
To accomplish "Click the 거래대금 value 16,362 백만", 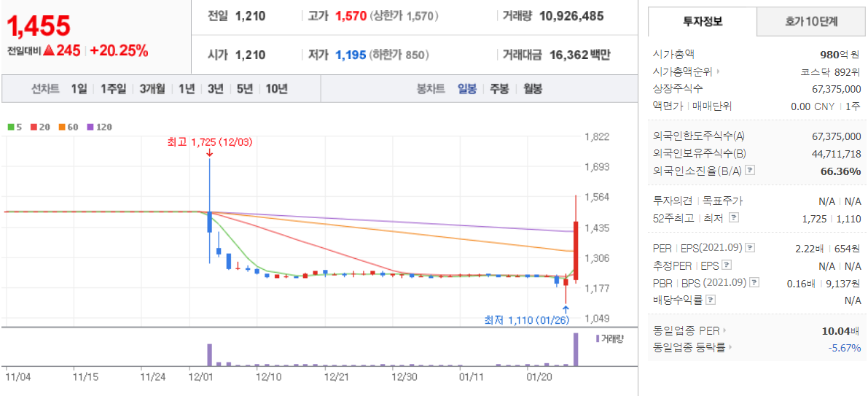I will pos(580,55).
